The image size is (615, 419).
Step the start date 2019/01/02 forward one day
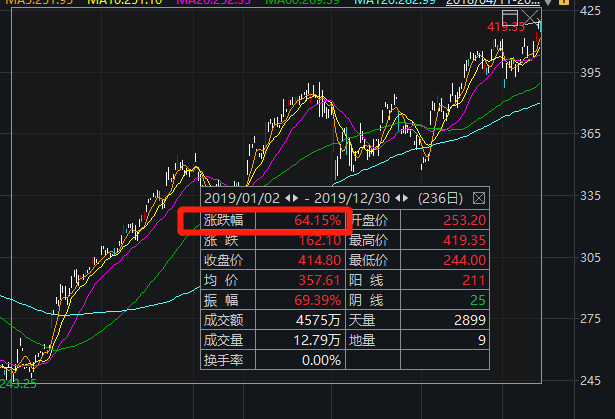tap(295, 198)
